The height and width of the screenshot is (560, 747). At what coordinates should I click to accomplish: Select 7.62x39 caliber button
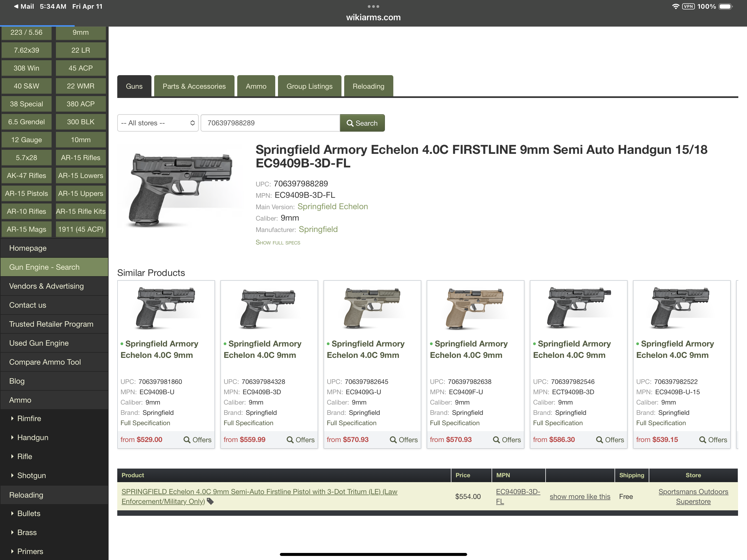coord(26,50)
